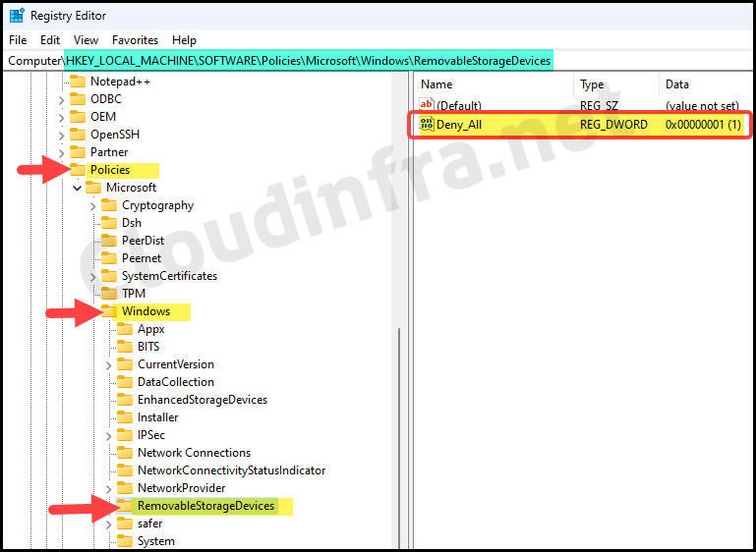This screenshot has height=552, width=756.
Task: Select the OpenSSH folder icon
Action: [x=78, y=135]
